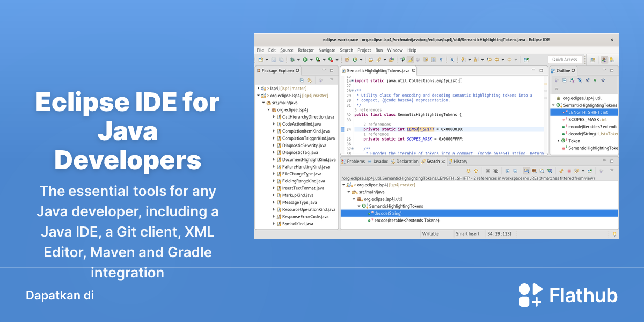Select SCOPES_MASK field in Outline
Viewport: 644px width, 322px height.
[x=588, y=119]
